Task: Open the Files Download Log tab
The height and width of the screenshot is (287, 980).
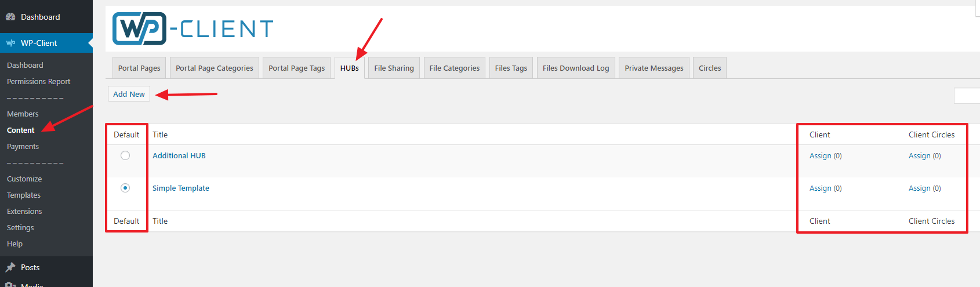Action: 576,68
